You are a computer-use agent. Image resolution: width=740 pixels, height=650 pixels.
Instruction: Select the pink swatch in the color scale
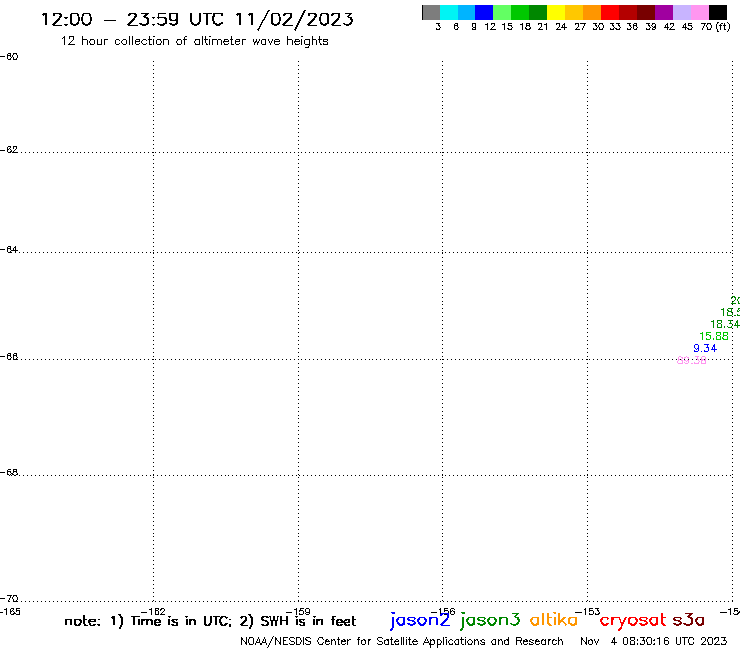[x=700, y=12]
